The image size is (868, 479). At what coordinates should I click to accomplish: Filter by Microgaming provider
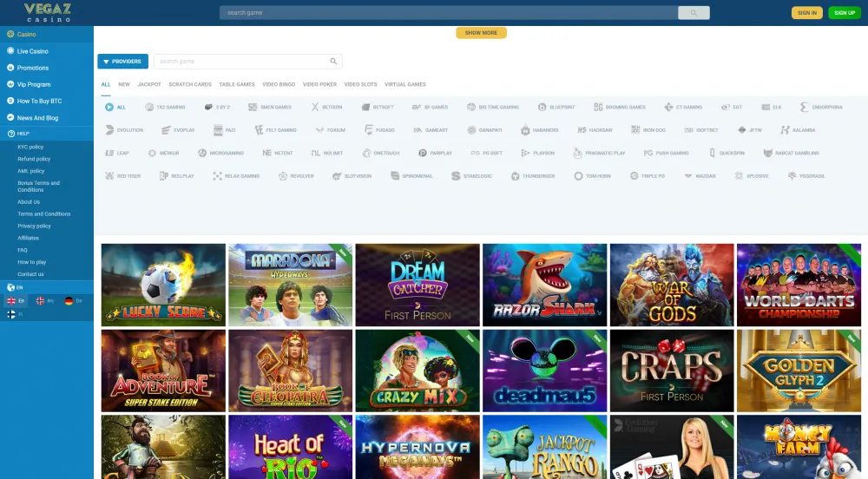220,154
